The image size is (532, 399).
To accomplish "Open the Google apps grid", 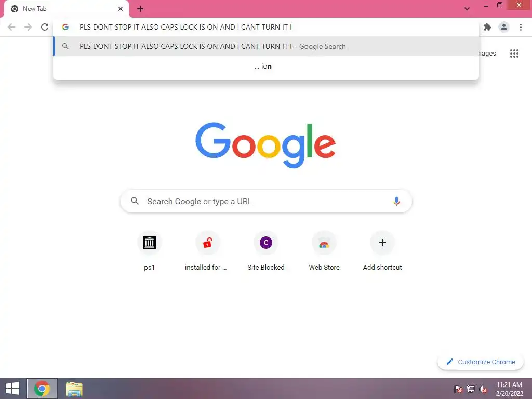I will (x=514, y=54).
